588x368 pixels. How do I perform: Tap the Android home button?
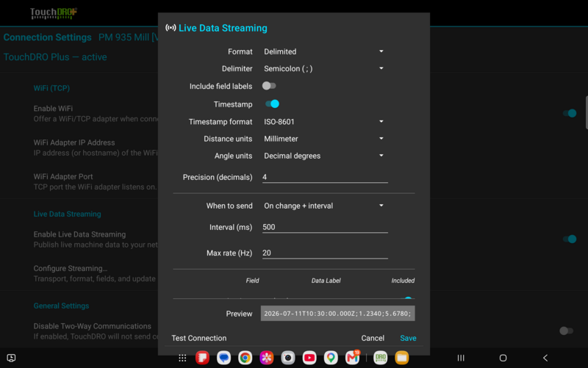click(503, 358)
